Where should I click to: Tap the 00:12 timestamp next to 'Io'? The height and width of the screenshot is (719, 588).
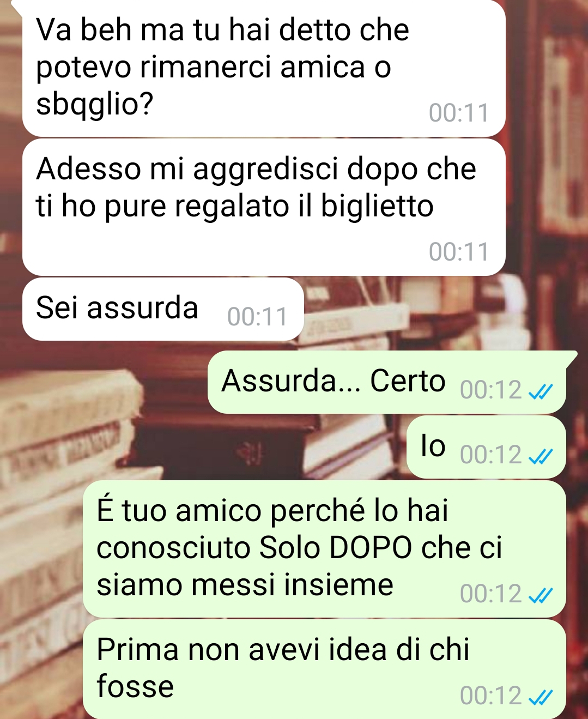(x=491, y=455)
